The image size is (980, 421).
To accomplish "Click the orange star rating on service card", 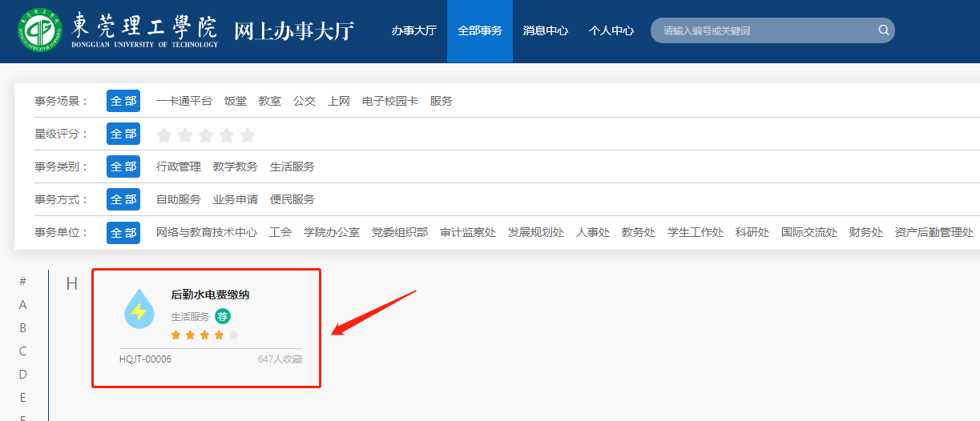I will tap(204, 335).
